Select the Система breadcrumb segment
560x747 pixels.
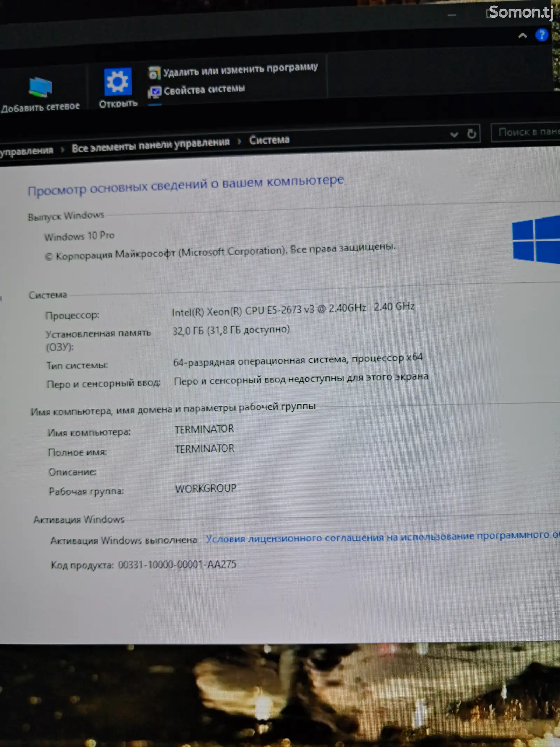(x=269, y=140)
